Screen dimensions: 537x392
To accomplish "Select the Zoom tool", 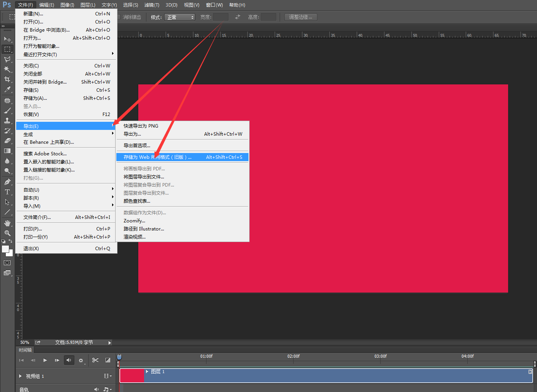I will pyautogui.click(x=7, y=233).
